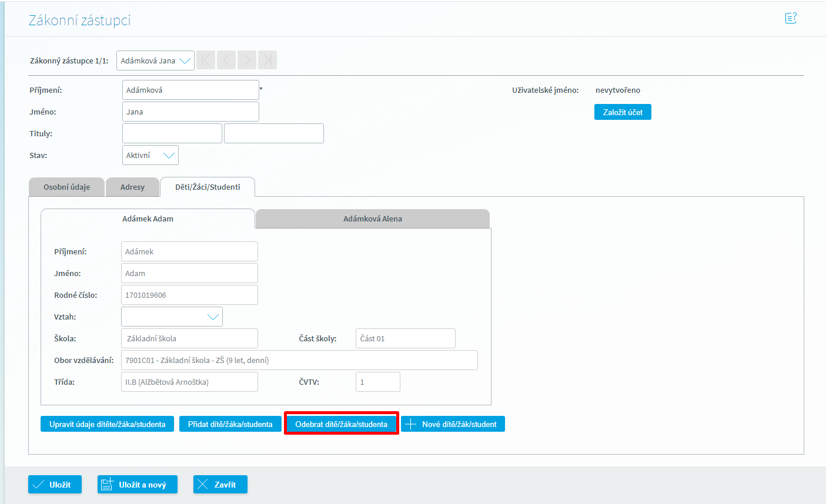
Task: Select the Adámková Alena child tab
Action: coord(372,219)
